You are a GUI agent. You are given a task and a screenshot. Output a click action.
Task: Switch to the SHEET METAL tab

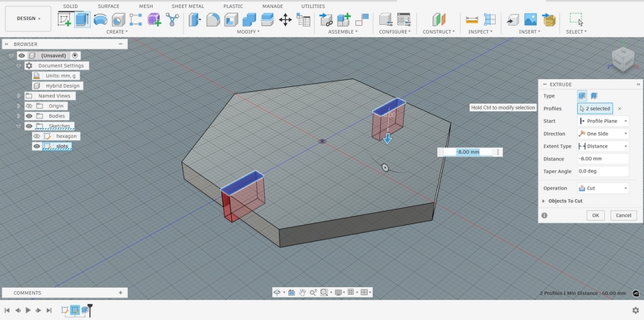point(188,6)
